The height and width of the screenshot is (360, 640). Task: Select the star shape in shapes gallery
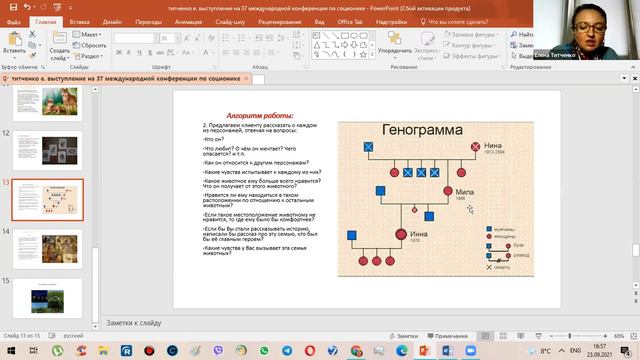[363, 54]
